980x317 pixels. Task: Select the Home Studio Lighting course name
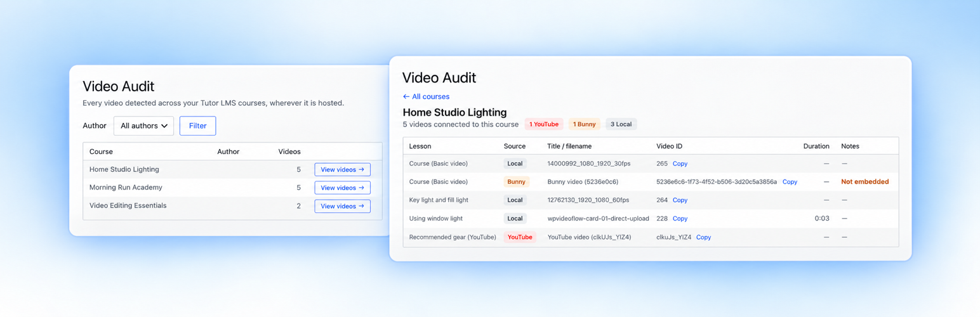124,169
